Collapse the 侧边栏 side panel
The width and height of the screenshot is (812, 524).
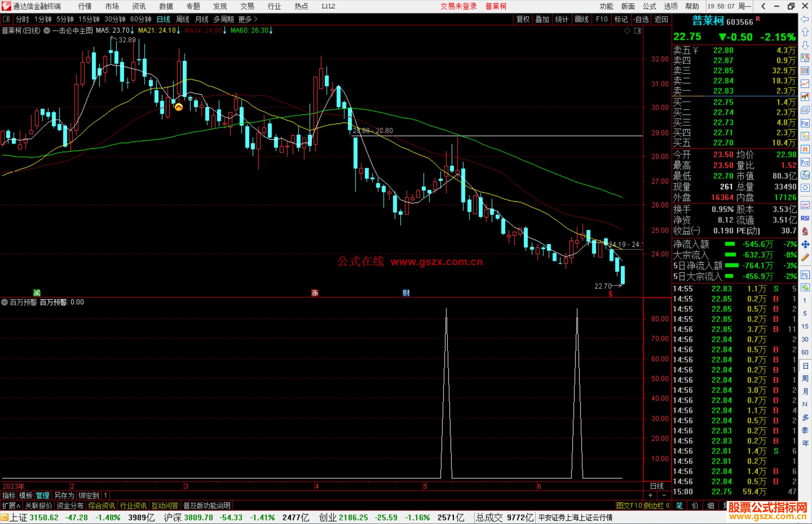[656, 506]
